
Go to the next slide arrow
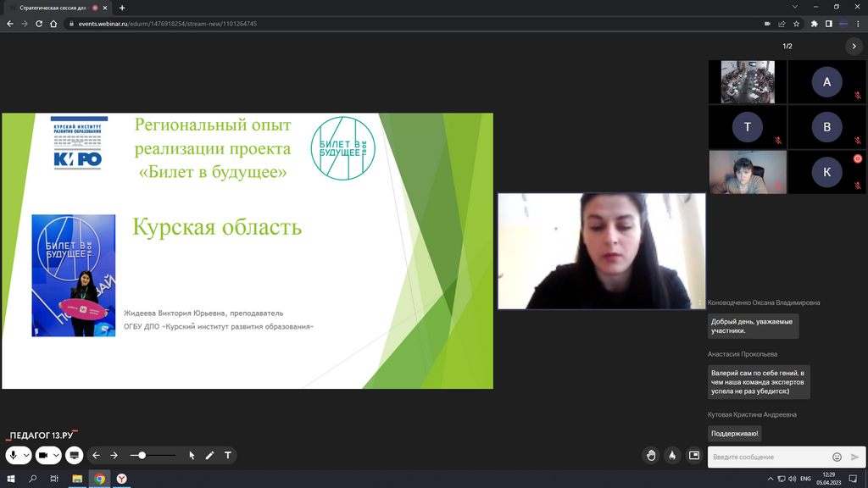point(114,455)
